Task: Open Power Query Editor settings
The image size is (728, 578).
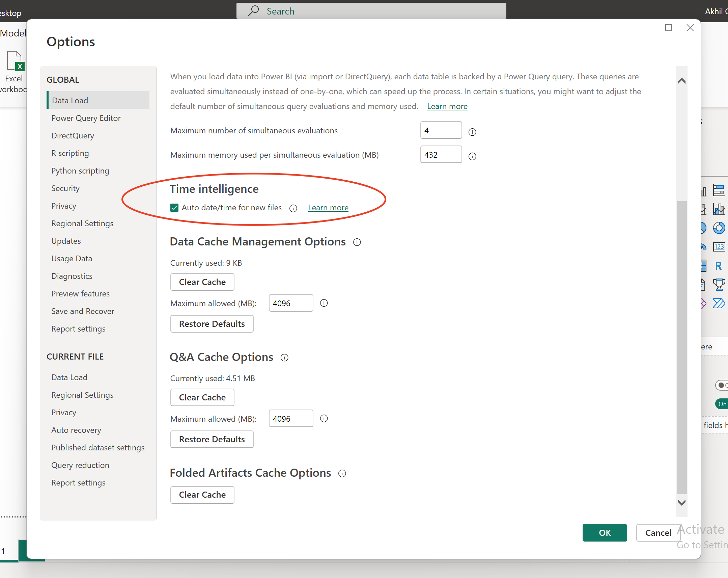Action: tap(86, 118)
